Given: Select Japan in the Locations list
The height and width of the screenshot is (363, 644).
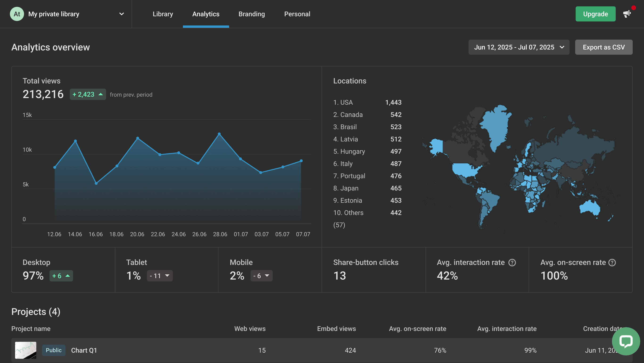Looking at the screenshot, I should (x=367, y=188).
